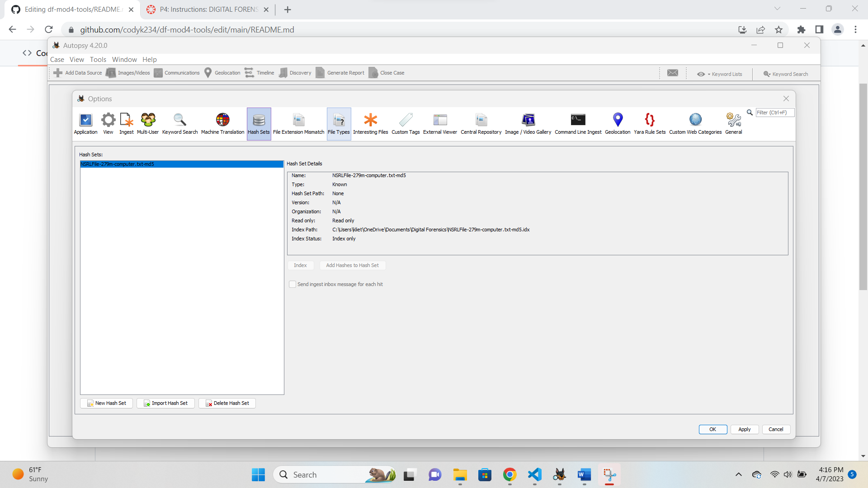Open the Tools menu in Autopsy

click(98, 59)
